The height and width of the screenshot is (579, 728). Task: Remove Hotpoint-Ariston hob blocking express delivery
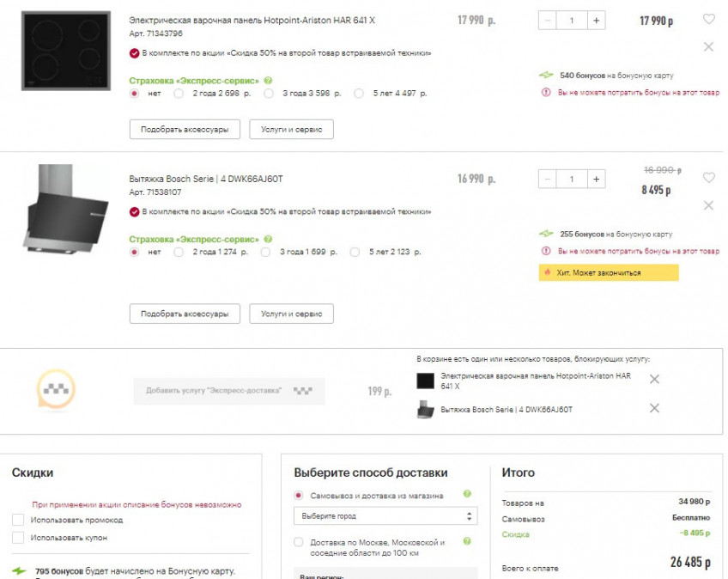tap(654, 380)
